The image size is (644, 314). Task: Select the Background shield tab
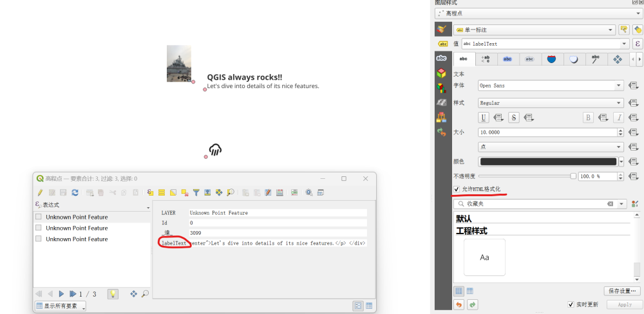(552, 59)
